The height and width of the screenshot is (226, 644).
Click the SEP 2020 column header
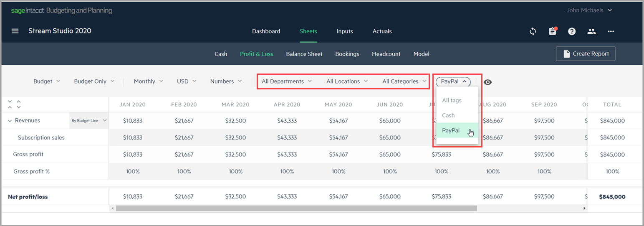[544, 104]
